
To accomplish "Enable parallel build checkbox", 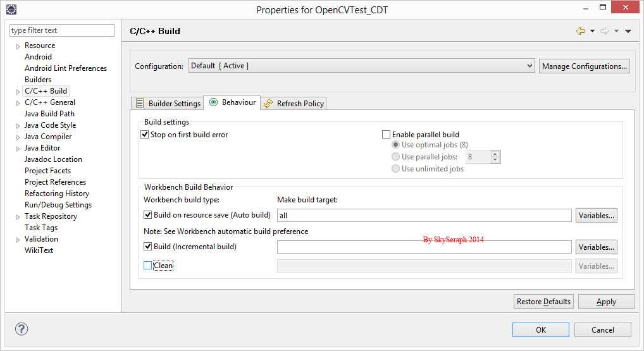I will tap(386, 135).
